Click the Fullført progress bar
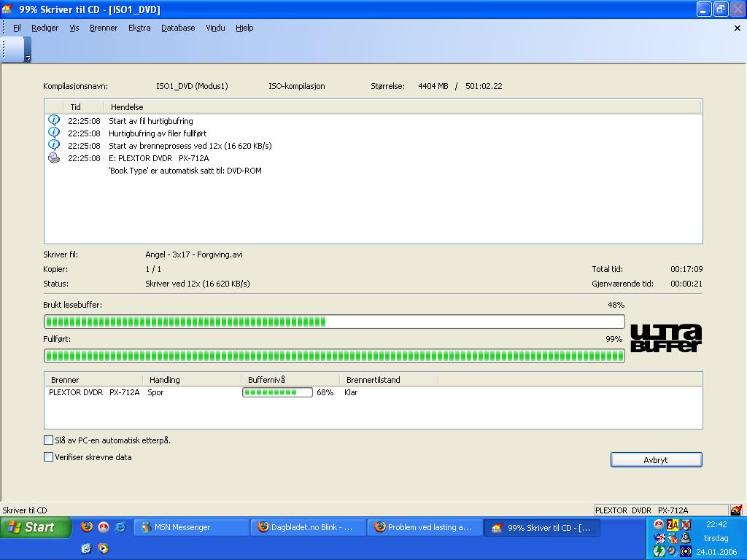 point(334,356)
